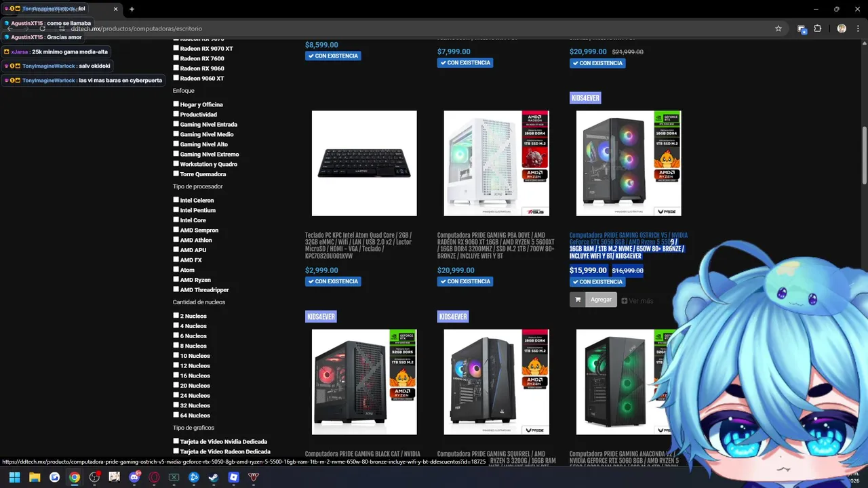868x488 pixels.
Task: Click CON EXISTENCIA under the $2,999.00 keyboard
Action: pos(333,281)
